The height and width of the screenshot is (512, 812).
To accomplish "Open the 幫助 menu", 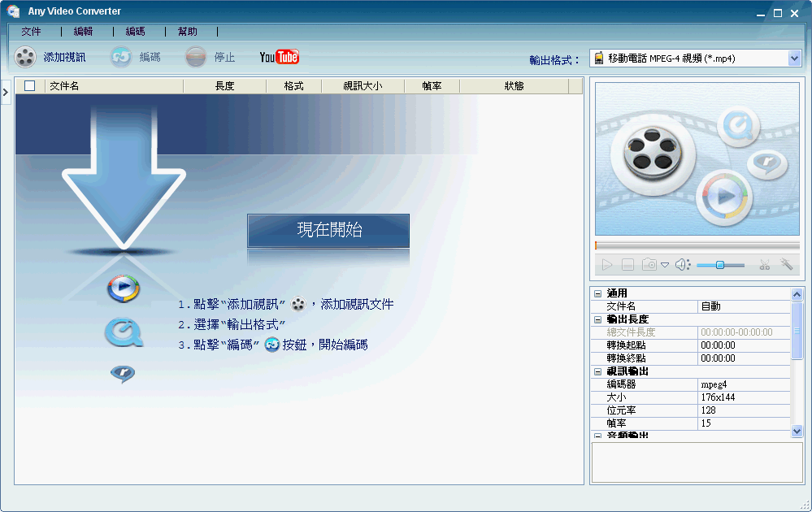I will pos(188,32).
